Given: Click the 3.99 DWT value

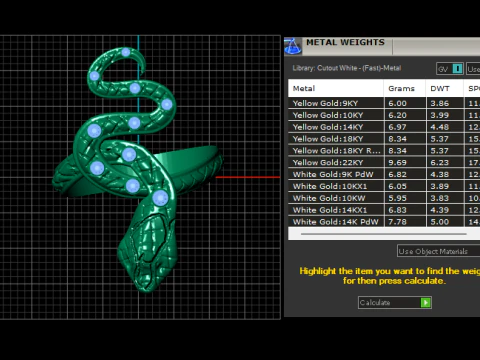Looking at the screenshot, I should tap(440, 115).
